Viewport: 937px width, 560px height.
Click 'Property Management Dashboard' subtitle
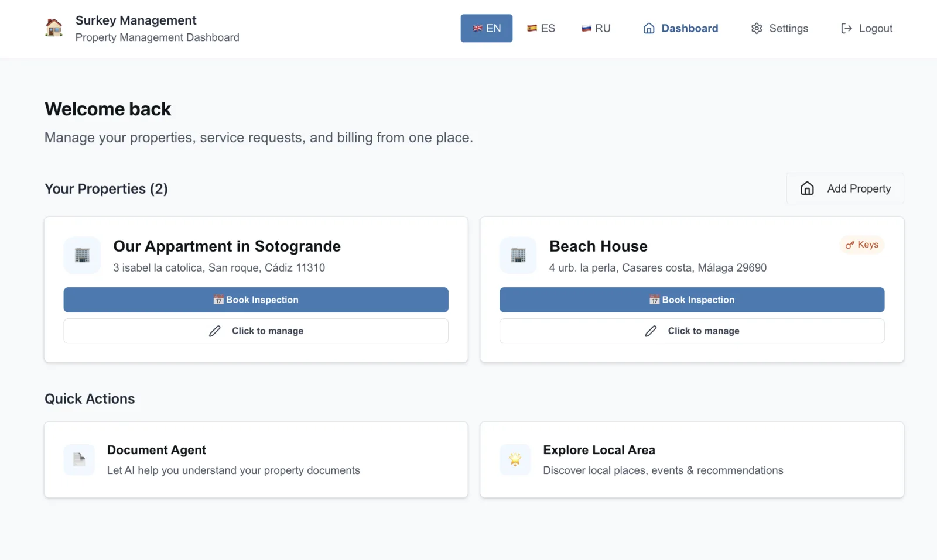[157, 37]
